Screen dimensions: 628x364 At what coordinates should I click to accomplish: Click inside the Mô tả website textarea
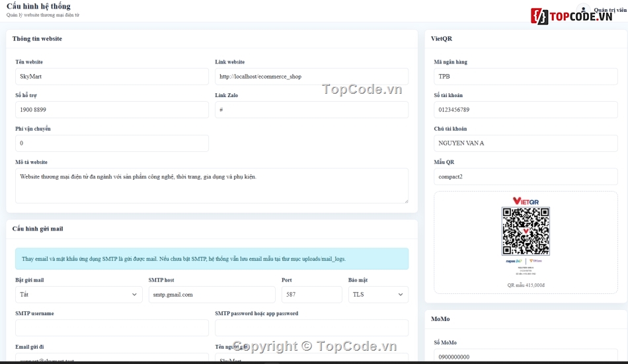pyautogui.click(x=212, y=186)
